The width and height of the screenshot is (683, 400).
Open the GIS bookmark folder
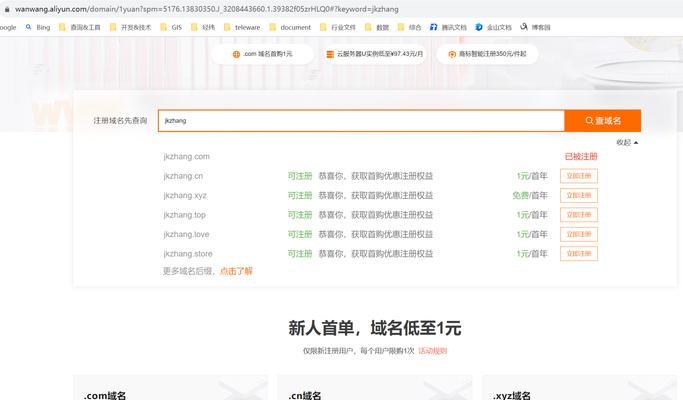pyautogui.click(x=171, y=27)
